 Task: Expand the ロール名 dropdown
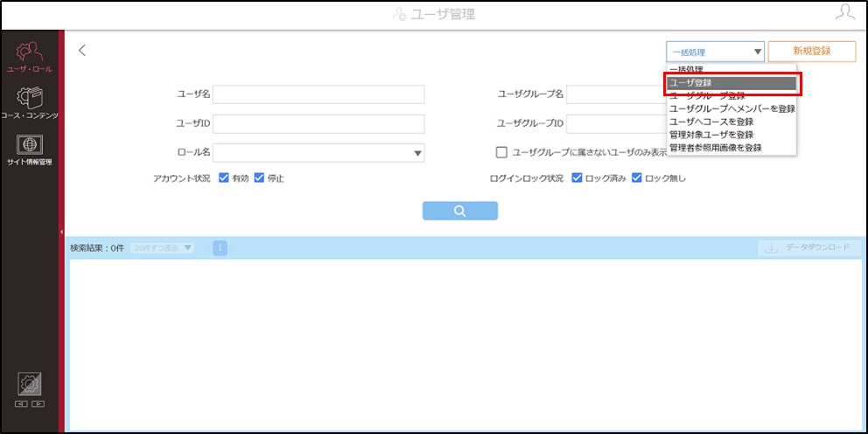(318, 153)
